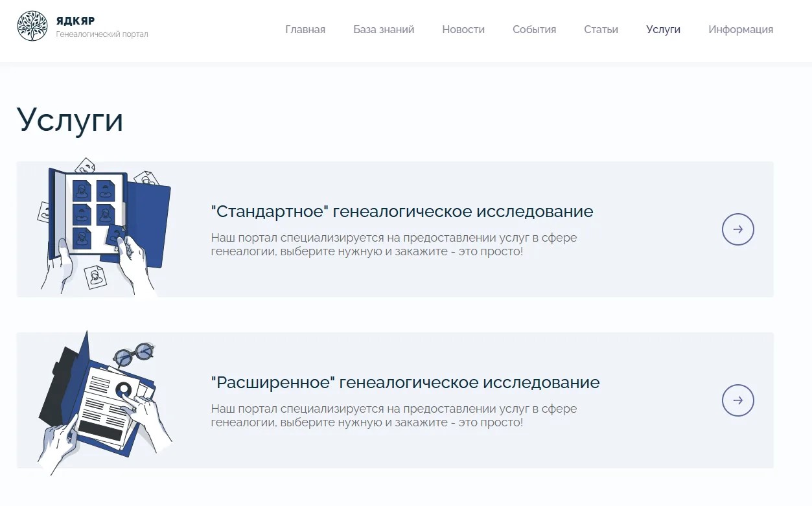Open Информация menu item
Screen dimensions: 812x506
pyautogui.click(x=741, y=29)
